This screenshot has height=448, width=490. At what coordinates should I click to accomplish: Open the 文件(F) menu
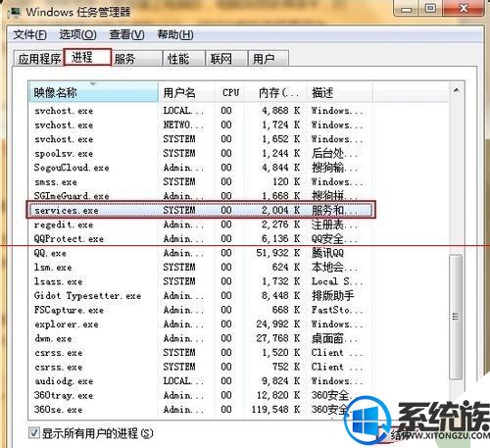pyautogui.click(x=30, y=34)
